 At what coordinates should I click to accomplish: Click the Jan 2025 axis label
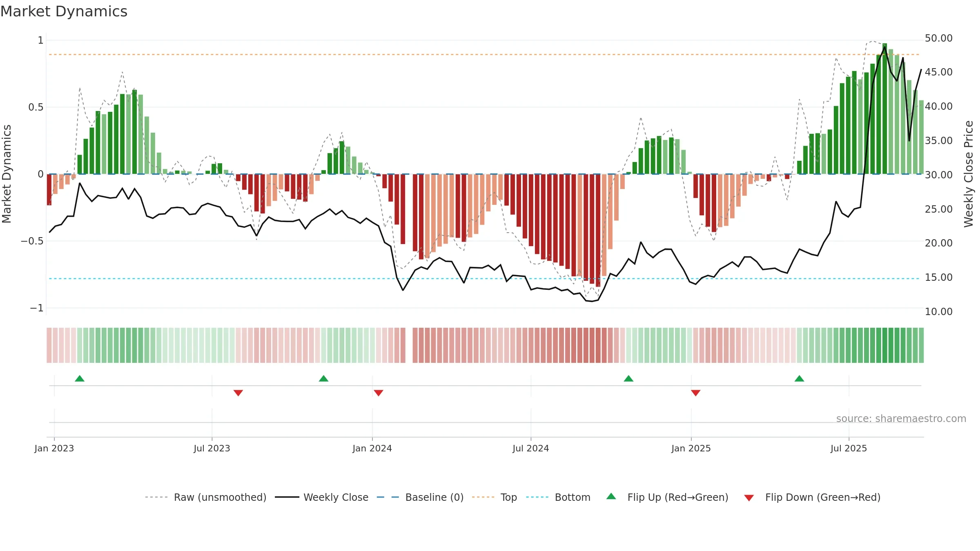click(x=691, y=448)
